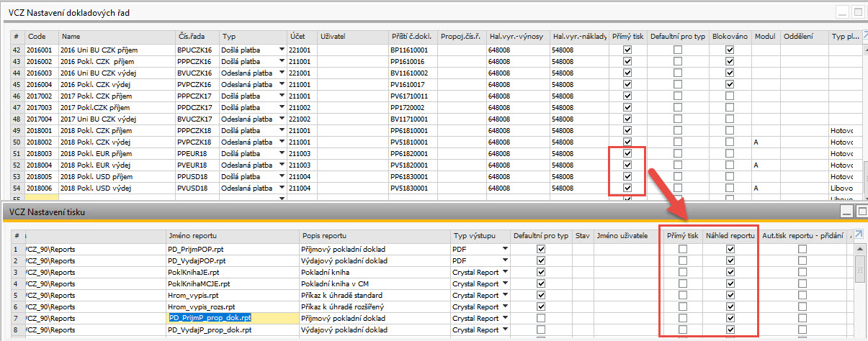
Task: Select path cell VCZ_90\Reports in row 3
Action: [95, 272]
